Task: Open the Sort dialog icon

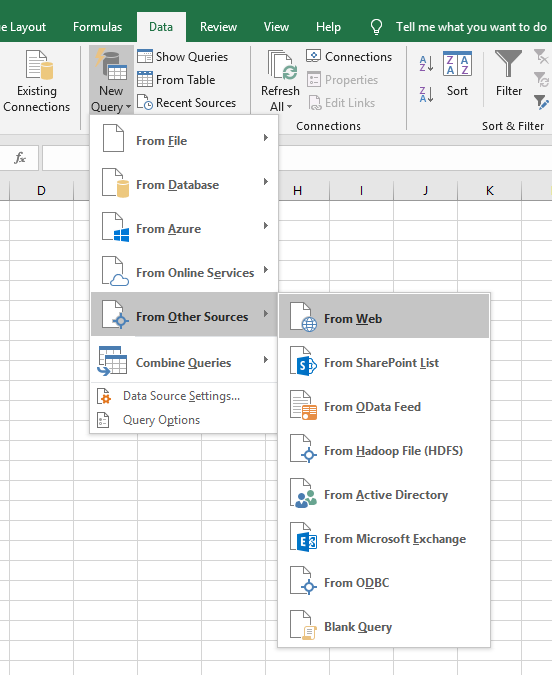Action: 457,64
